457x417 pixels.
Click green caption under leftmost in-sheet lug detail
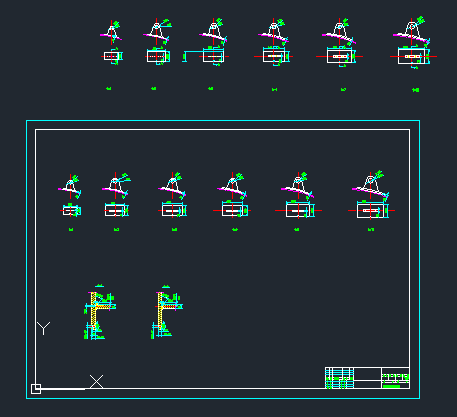[71, 229]
